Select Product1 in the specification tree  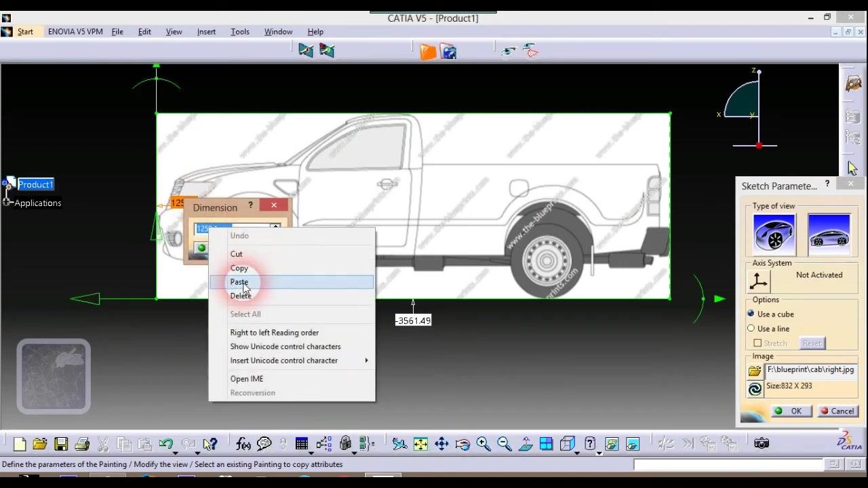[35, 184]
